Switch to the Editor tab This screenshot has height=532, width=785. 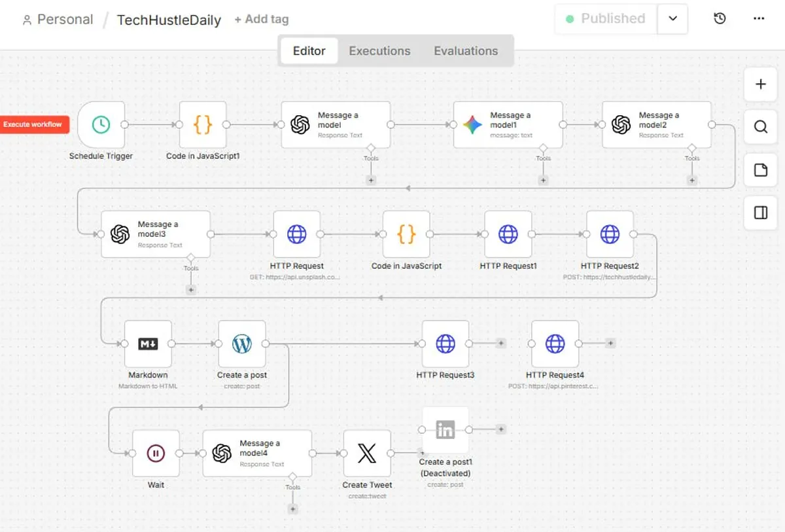click(309, 51)
